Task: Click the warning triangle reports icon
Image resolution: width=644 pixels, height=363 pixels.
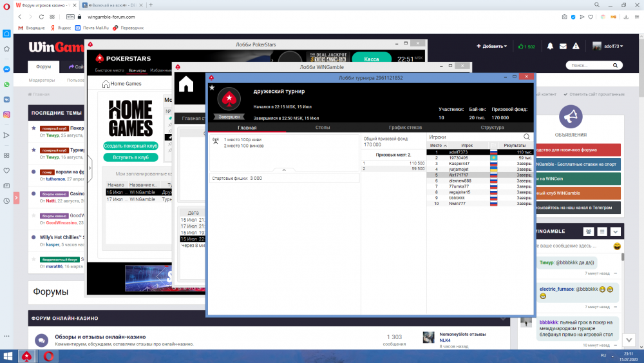Action: [x=576, y=46]
